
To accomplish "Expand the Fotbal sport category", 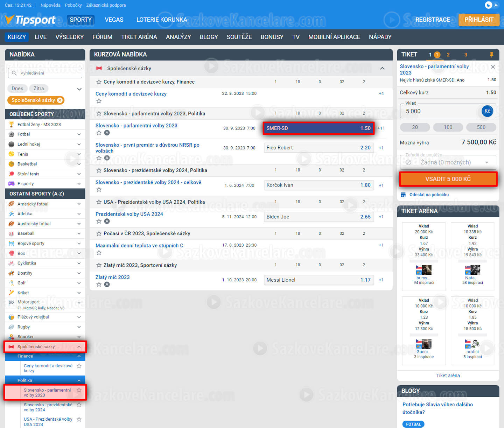I will [x=79, y=134].
